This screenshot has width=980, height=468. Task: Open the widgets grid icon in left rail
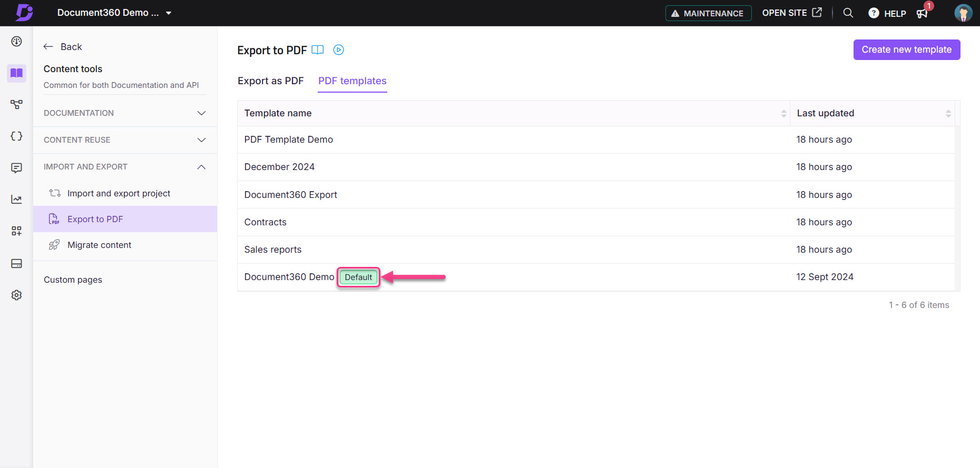pos(17,231)
